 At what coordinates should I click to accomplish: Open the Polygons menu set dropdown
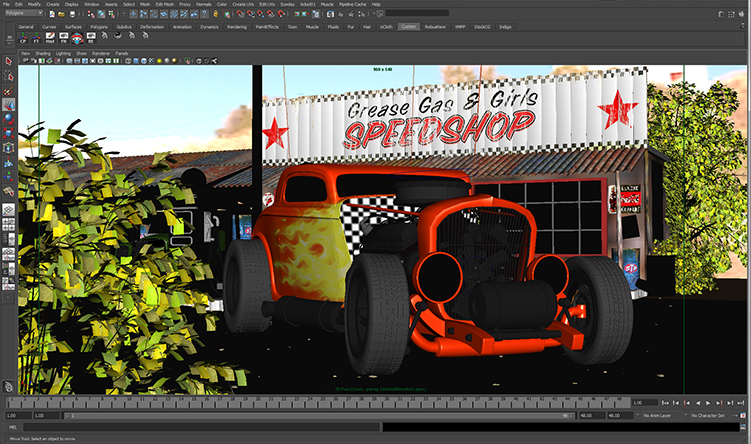click(23, 13)
